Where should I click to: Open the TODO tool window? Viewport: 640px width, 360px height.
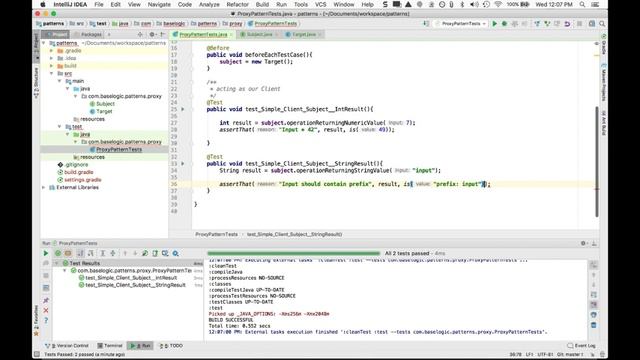pyautogui.click(x=171, y=346)
